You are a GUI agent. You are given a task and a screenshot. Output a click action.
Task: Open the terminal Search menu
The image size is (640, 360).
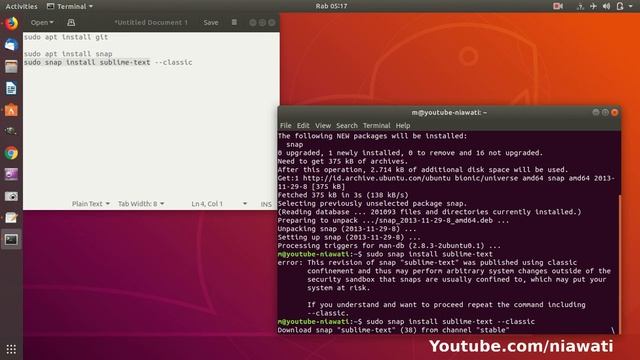[x=347, y=125]
